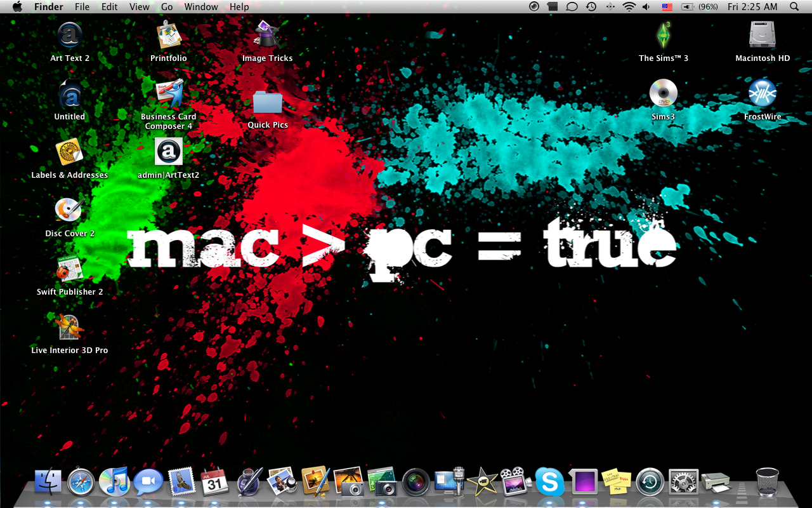Viewport: 812px width, 508px height.
Task: Click the framed painting with pen Dock icon
Action: point(315,481)
